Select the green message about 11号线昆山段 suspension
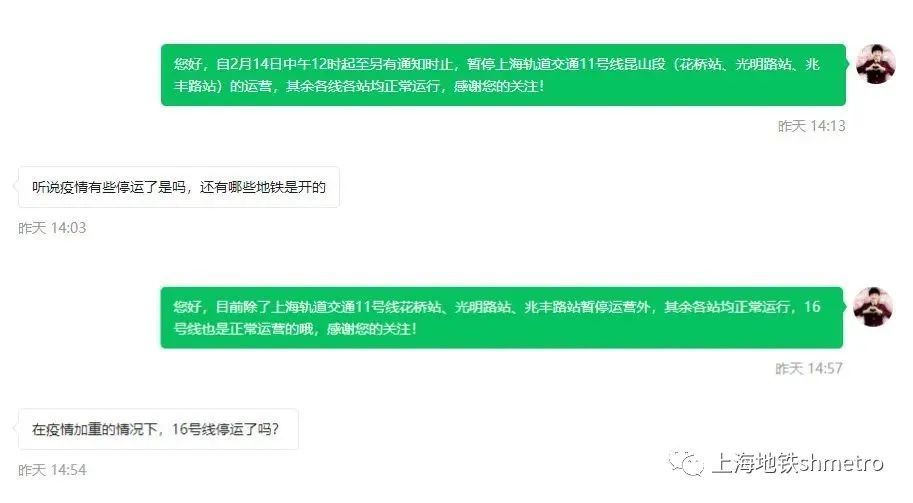913x503 pixels. pos(503,75)
